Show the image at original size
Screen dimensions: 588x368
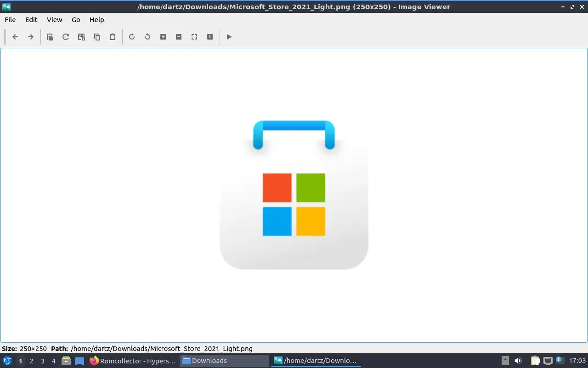pyautogui.click(x=210, y=37)
